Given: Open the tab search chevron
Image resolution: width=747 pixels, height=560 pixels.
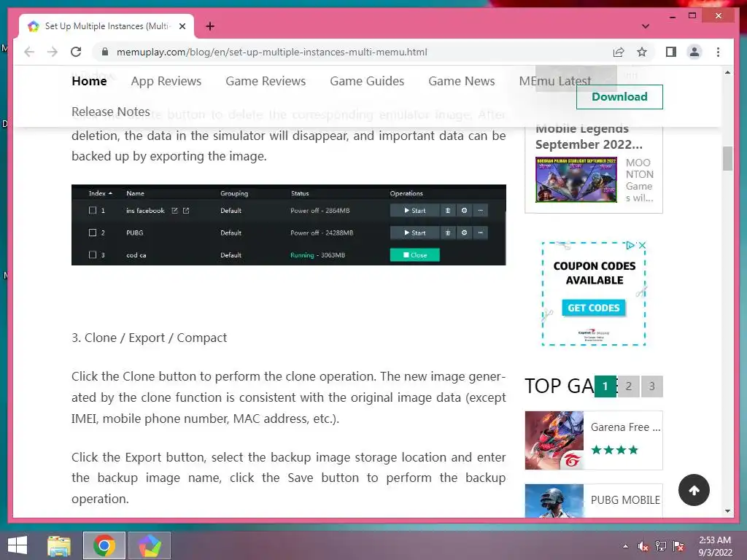Looking at the screenshot, I should pos(645,26).
